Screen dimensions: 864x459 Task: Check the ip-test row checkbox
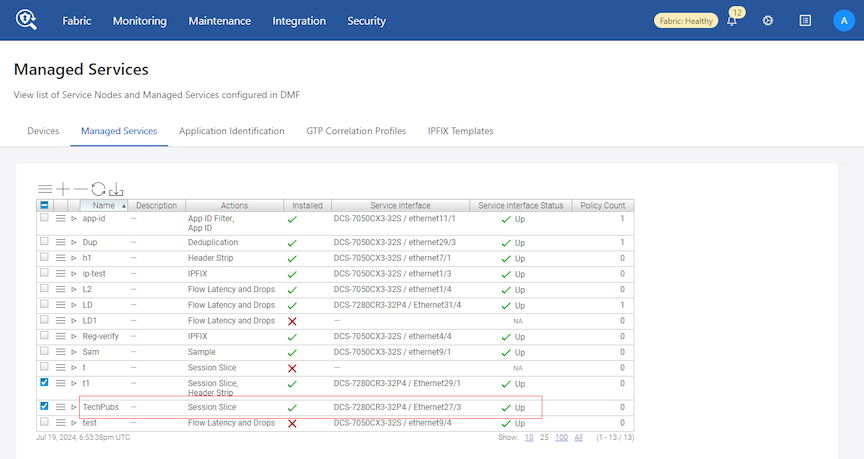(44, 273)
